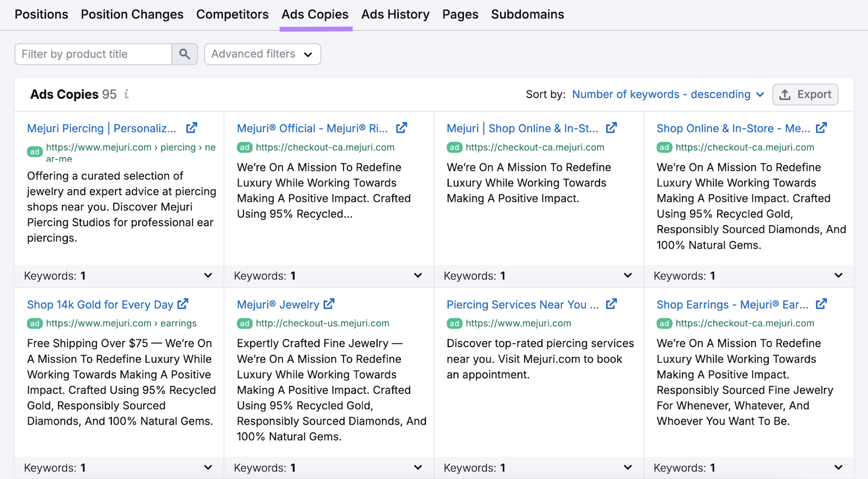The height and width of the screenshot is (479, 868).
Task: Open external link icon for Shop 14k Gold ad
Action: pos(183,304)
